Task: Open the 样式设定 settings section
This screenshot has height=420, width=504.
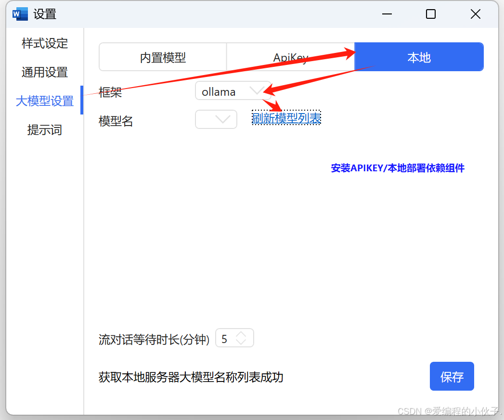Action: (43, 43)
